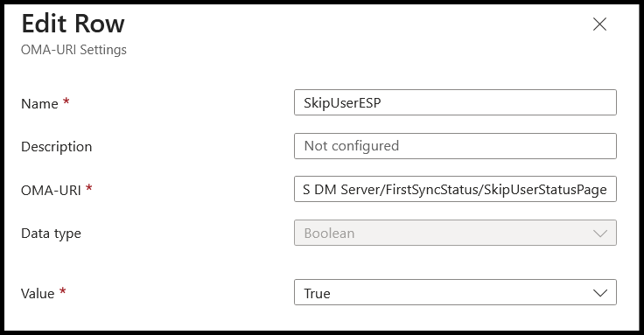Viewport: 644px width, 335px height.
Task: Focus the Description field showing Not configured
Action: [455, 146]
